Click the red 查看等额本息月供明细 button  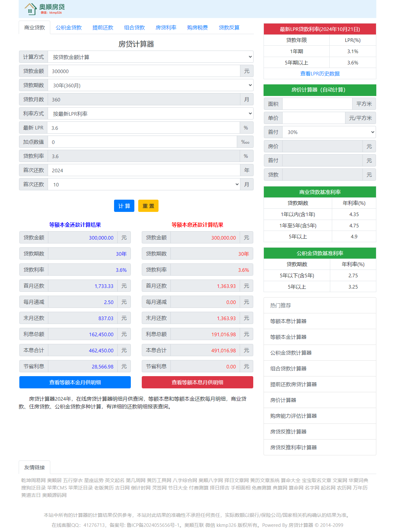tap(197, 382)
